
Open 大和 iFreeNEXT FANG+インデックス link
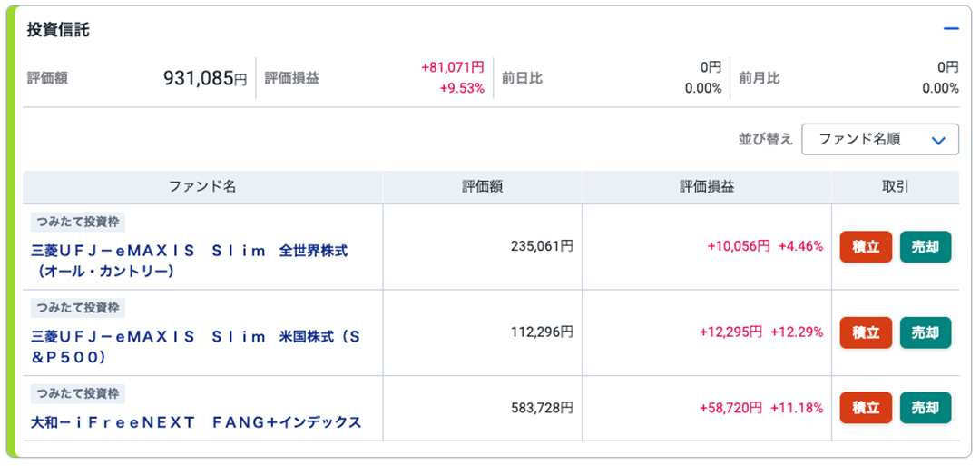click(x=196, y=422)
